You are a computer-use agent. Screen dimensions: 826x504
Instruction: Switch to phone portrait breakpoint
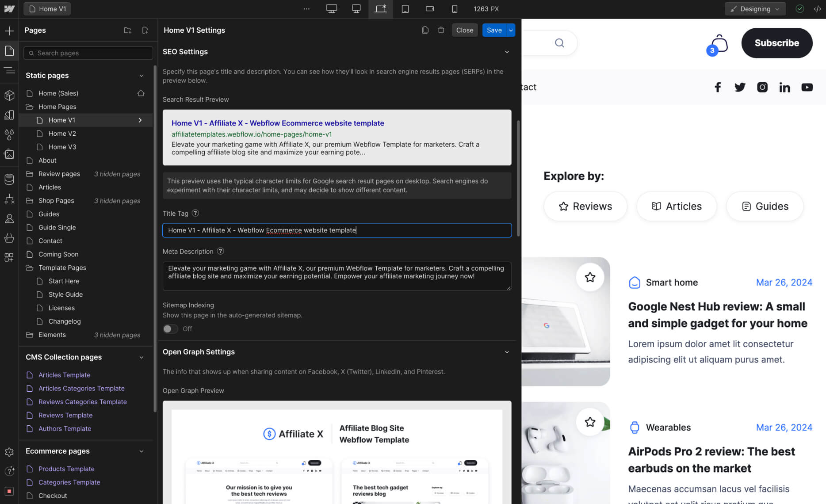(x=454, y=9)
